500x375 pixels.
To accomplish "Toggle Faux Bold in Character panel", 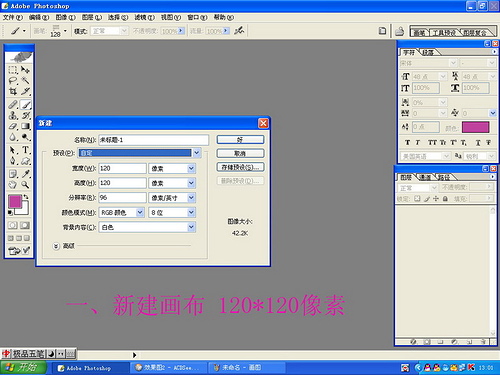I will (x=407, y=142).
